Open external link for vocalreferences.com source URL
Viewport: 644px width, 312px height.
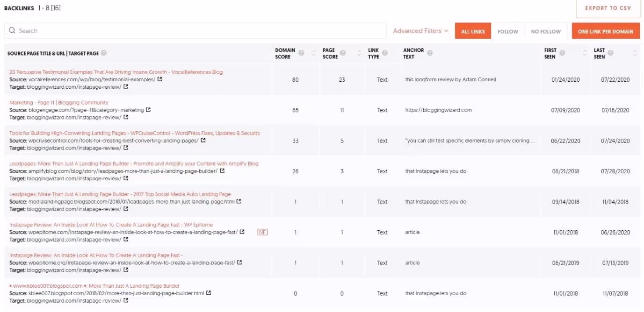click(x=160, y=79)
